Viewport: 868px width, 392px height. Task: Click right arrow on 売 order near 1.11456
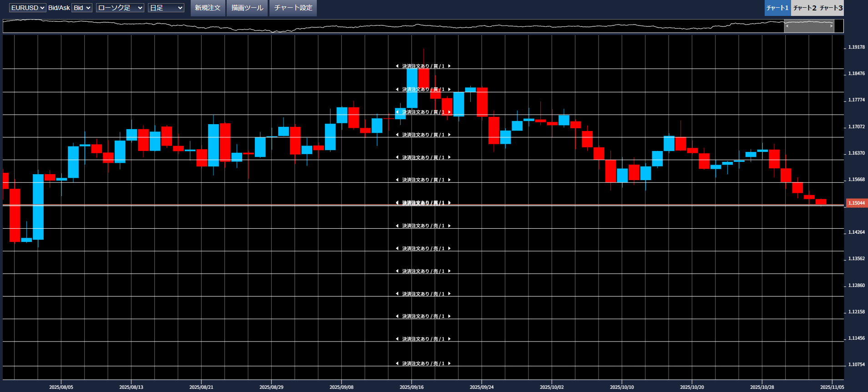click(x=449, y=339)
